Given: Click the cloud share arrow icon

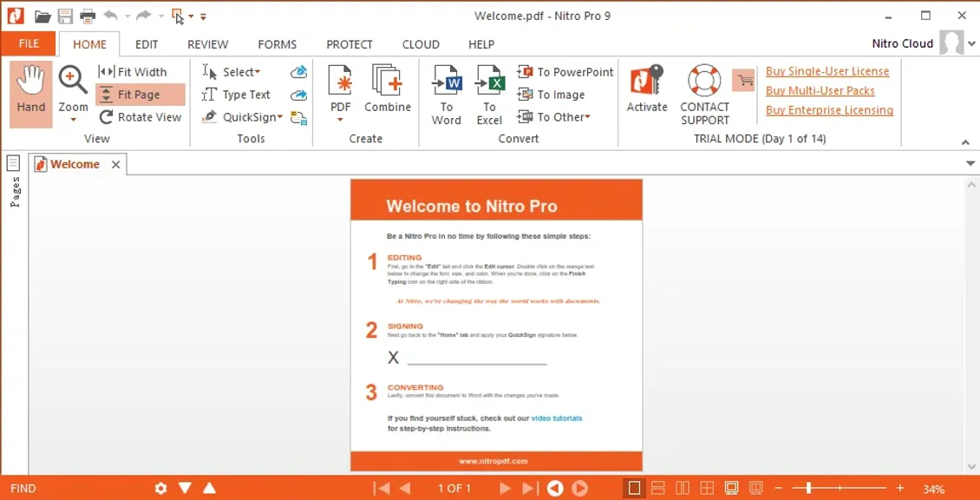Looking at the screenshot, I should tap(298, 95).
